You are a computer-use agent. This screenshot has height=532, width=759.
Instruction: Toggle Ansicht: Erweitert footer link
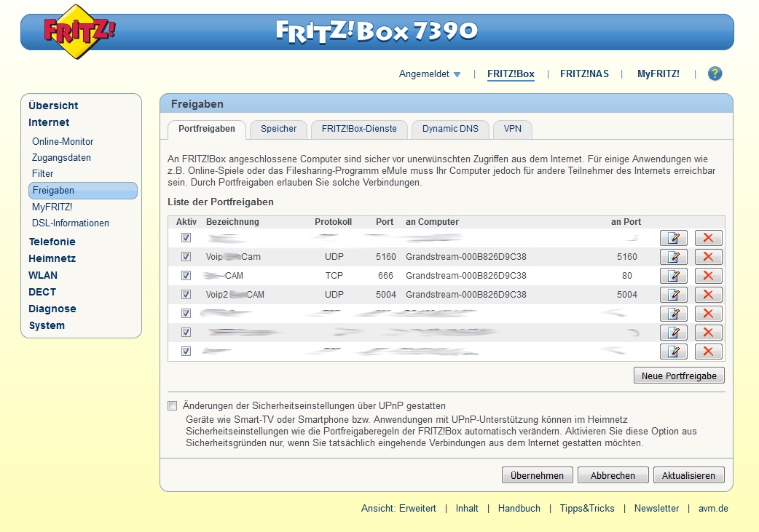(x=398, y=508)
